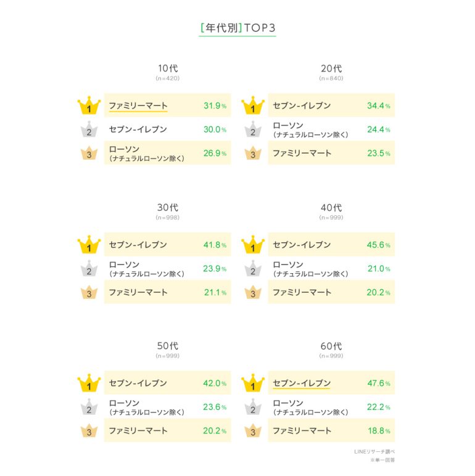Click the gold crown in the 40代 ranking
This screenshot has width=475, height=476.
(x=253, y=244)
